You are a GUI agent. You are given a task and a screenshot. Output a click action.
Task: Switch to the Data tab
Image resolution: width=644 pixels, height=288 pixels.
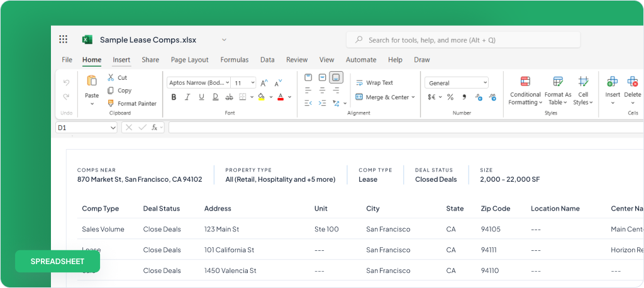tap(267, 60)
